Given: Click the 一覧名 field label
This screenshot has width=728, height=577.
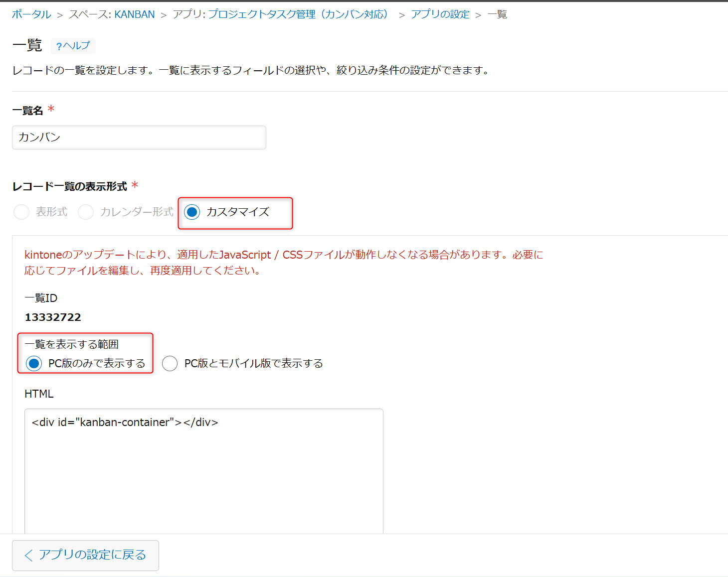Looking at the screenshot, I should (x=27, y=111).
